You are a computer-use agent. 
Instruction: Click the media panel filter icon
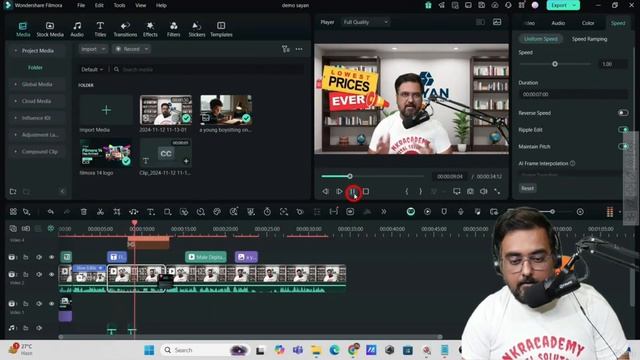(285, 49)
